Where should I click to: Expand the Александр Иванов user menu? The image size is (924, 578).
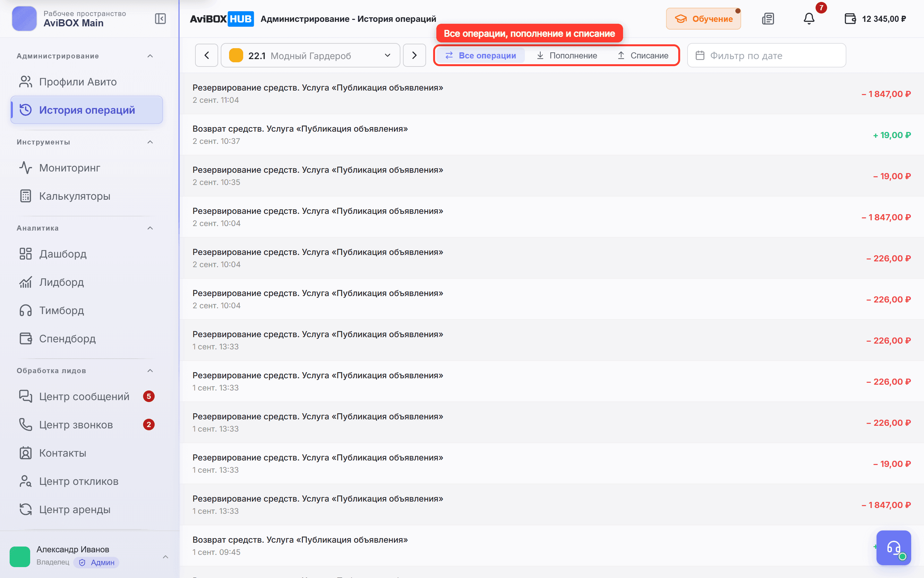click(165, 557)
